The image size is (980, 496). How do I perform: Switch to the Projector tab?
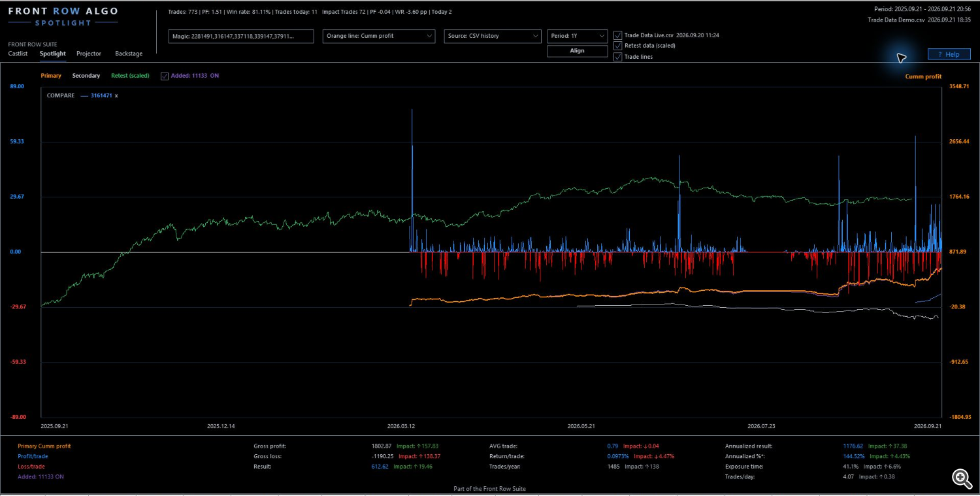click(x=89, y=54)
